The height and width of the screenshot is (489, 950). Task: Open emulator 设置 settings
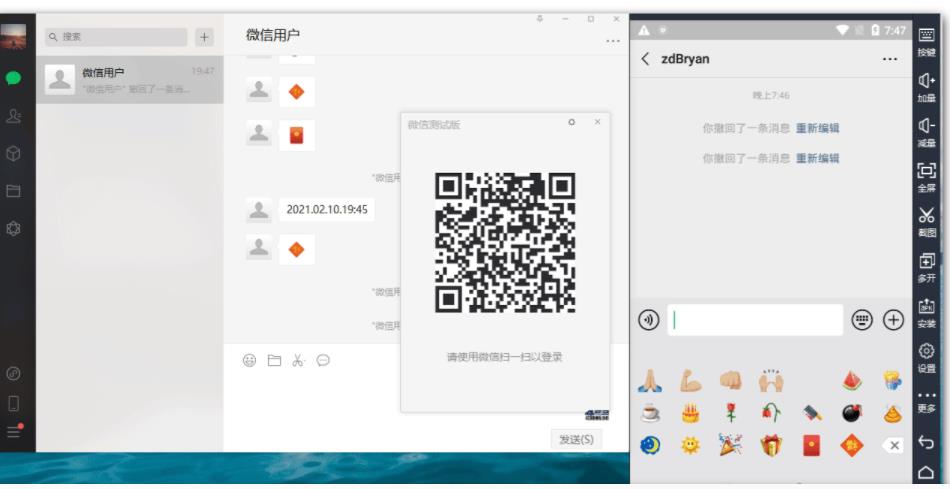926,358
